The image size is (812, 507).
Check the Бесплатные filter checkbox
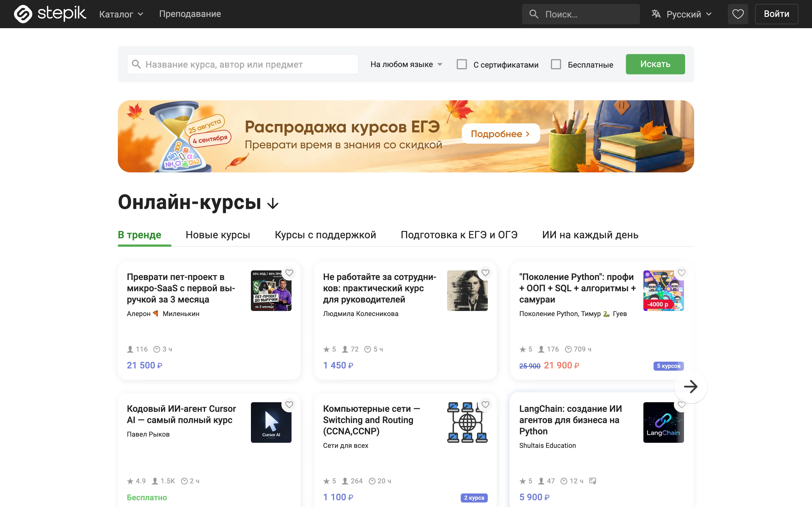pyautogui.click(x=556, y=65)
